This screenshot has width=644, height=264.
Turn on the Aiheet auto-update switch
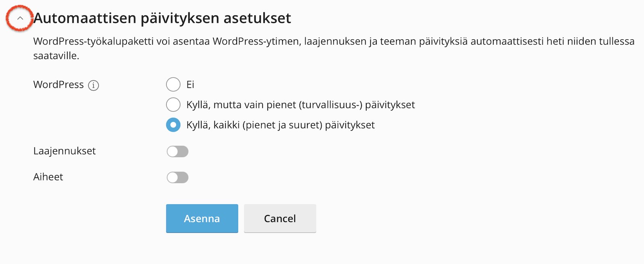tap(178, 177)
